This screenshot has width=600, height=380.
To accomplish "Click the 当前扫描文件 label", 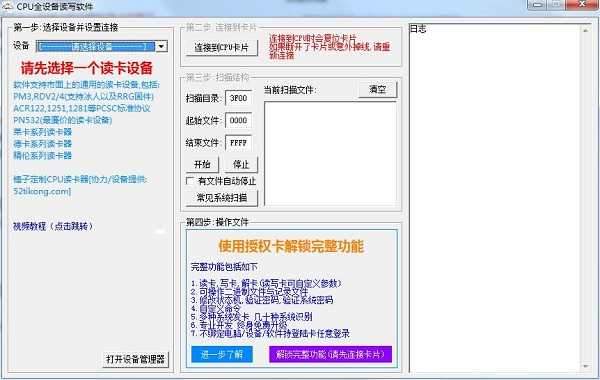I will [x=289, y=90].
